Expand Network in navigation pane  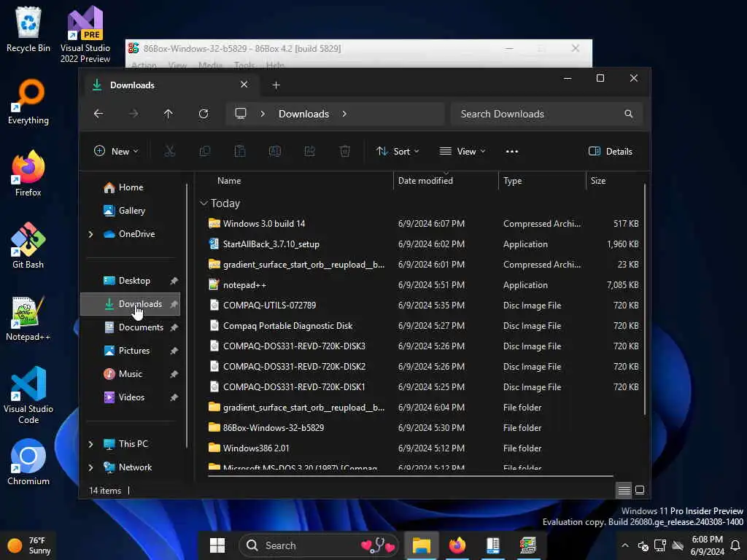point(90,467)
